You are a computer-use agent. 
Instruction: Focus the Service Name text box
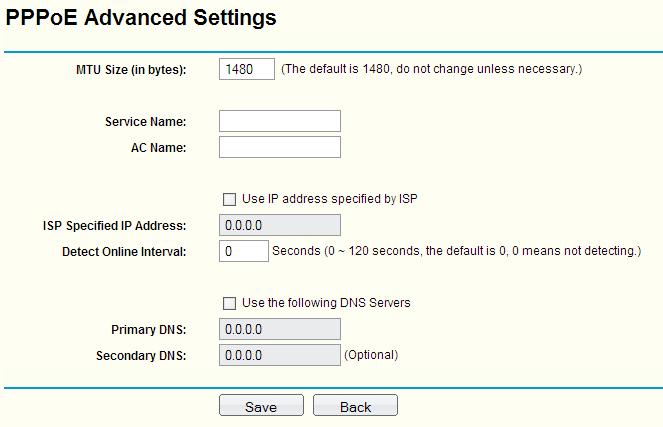pos(279,122)
